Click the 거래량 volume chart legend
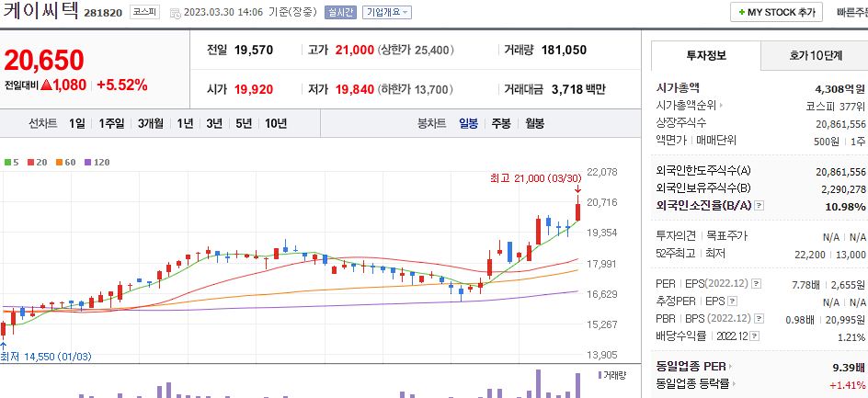Image resolution: width=868 pixels, height=398 pixels. (x=611, y=375)
